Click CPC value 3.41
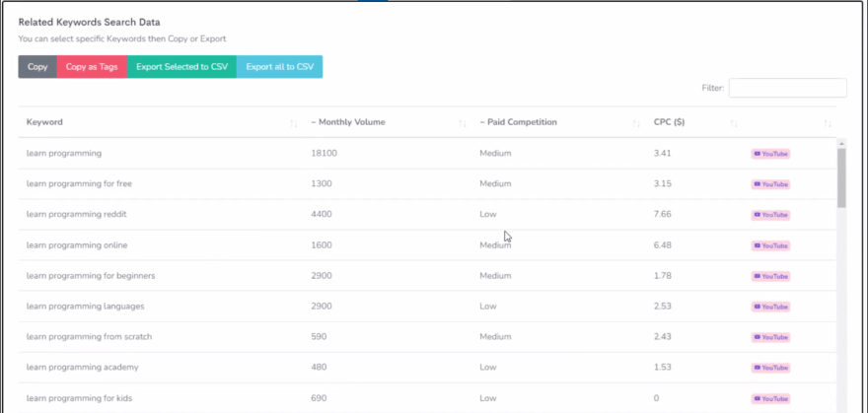Viewport: 868px width, 413px height. [662, 153]
